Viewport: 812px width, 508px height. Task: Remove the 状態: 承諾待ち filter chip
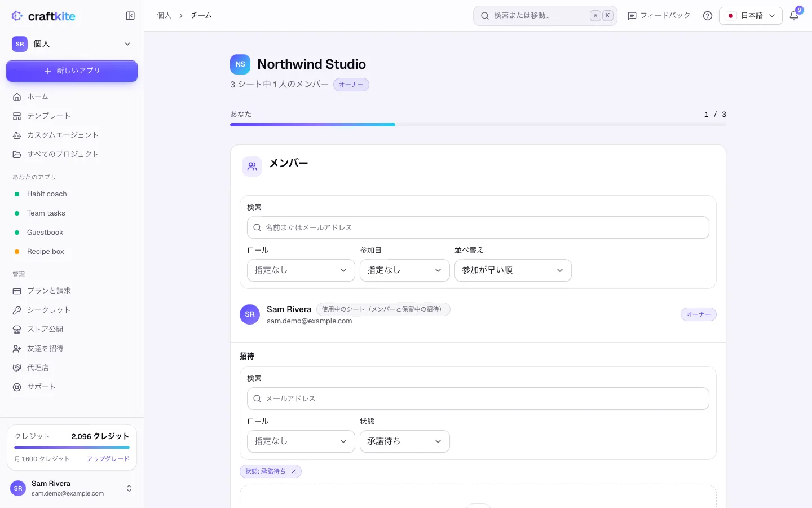[x=294, y=471]
